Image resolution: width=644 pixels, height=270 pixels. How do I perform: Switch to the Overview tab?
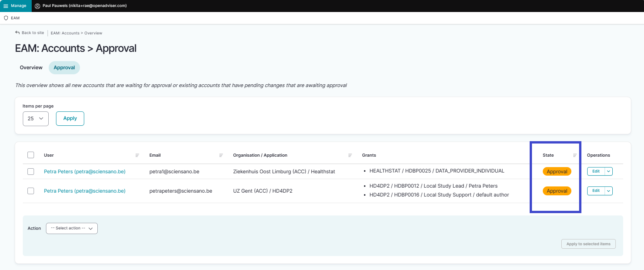coord(31,68)
